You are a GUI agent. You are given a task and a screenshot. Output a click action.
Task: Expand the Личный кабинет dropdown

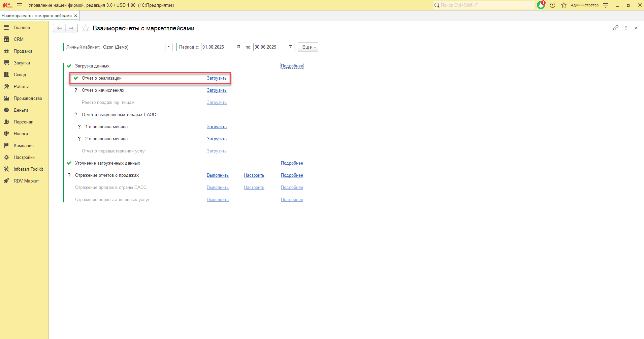[x=169, y=47]
